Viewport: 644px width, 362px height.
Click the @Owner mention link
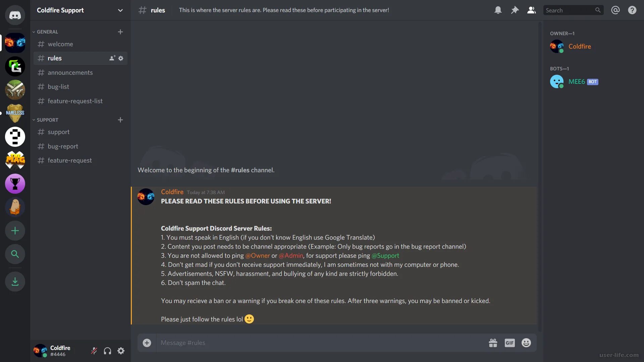(257, 255)
